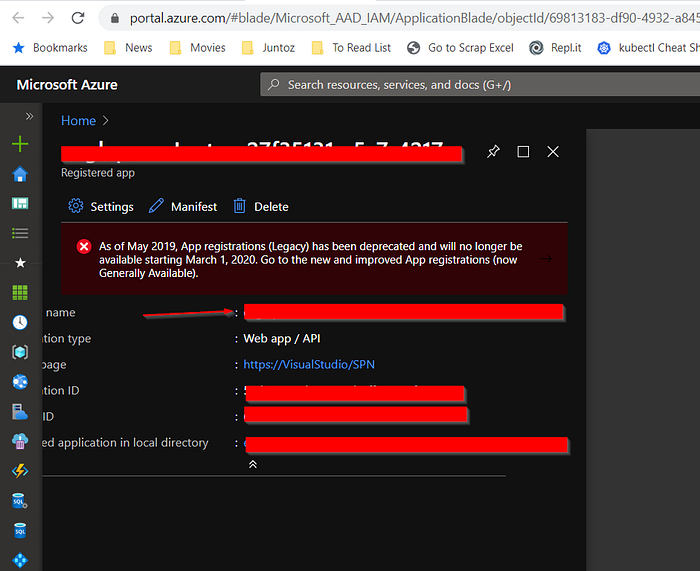Delete the registered app

tap(261, 206)
